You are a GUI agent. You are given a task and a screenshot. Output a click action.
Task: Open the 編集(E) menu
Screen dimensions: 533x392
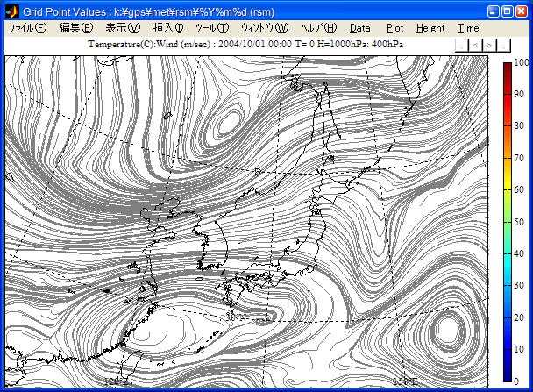point(75,28)
